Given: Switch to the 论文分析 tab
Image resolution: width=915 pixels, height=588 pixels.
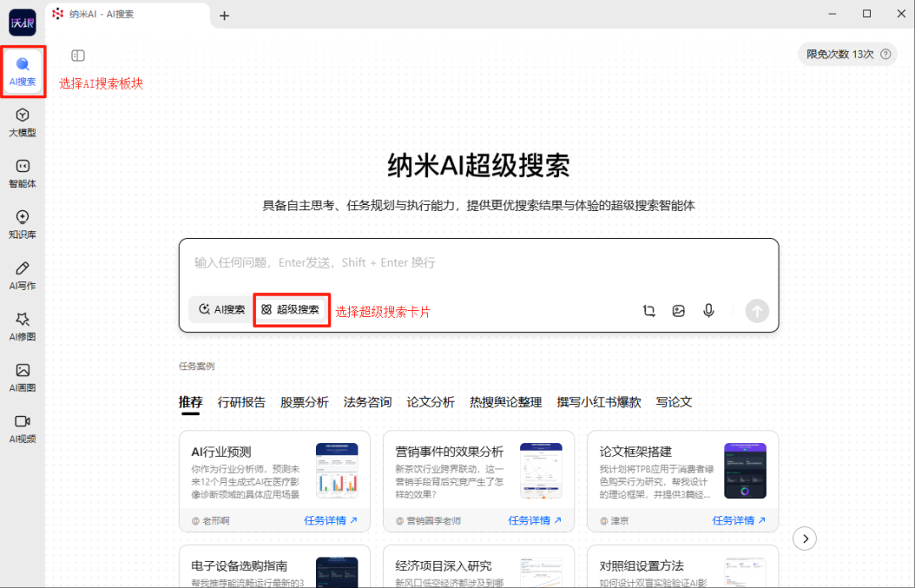Looking at the screenshot, I should coord(430,402).
